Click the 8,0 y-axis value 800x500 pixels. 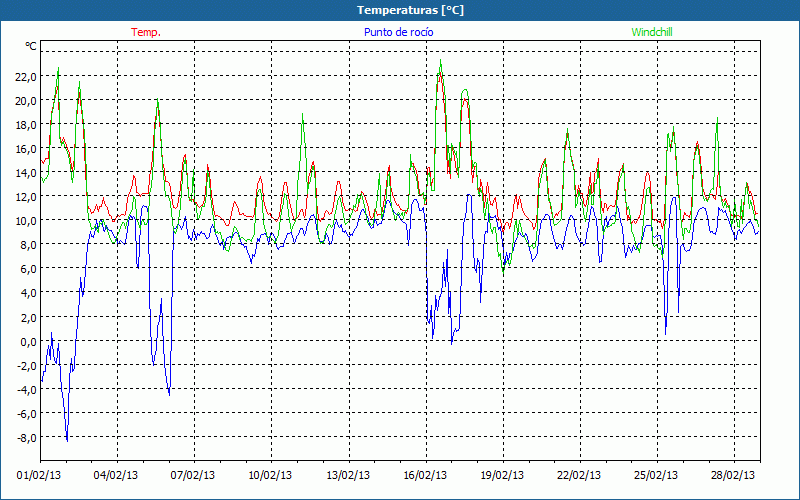click(29, 244)
